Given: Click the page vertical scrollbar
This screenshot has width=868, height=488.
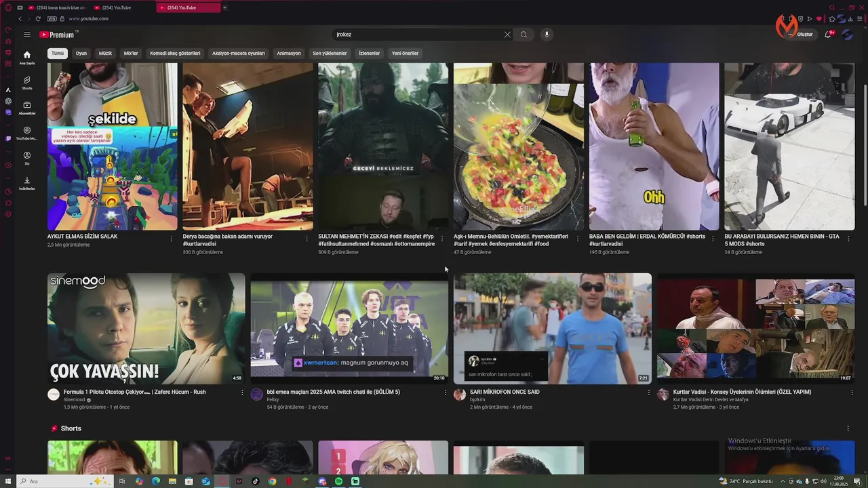Looking at the screenshot, I should click(x=865, y=146).
